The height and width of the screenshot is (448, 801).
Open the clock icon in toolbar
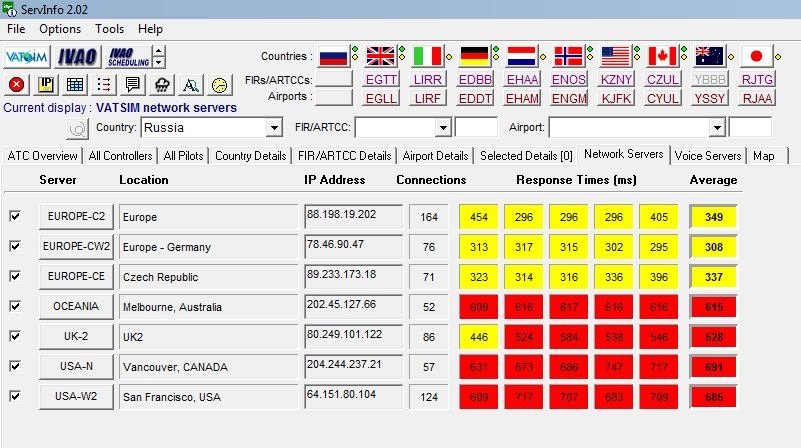pyautogui.click(x=220, y=85)
